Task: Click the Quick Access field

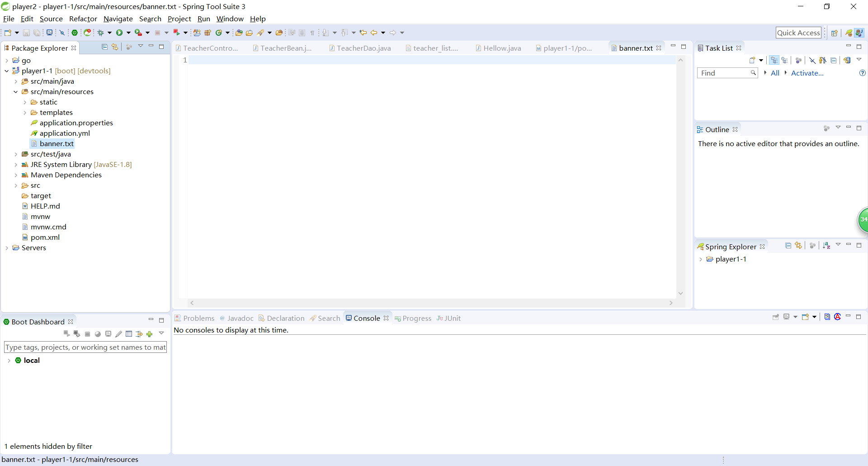Action: (x=798, y=33)
